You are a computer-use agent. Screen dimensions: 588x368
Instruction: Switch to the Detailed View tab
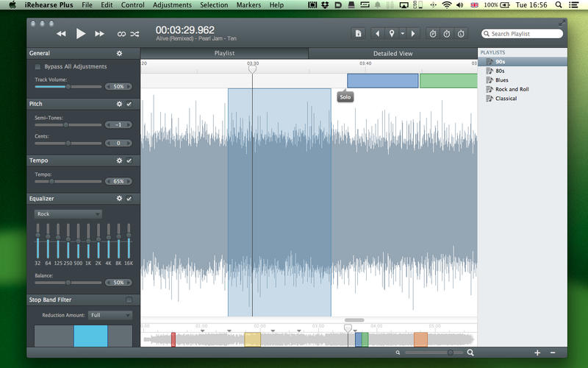pos(392,54)
